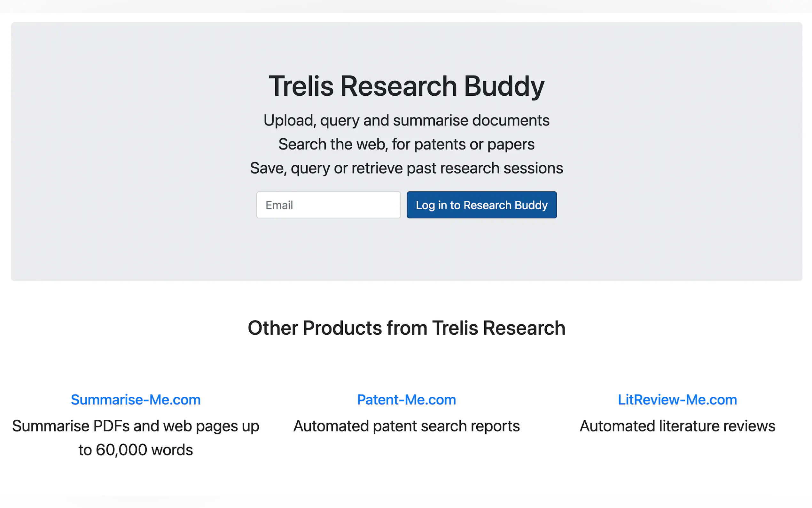The width and height of the screenshot is (812, 508).
Task: Place the cursor in the Email box
Action: point(328,205)
